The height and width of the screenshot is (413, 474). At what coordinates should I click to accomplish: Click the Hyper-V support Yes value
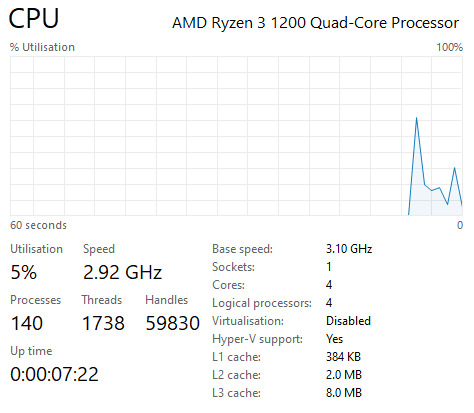tap(334, 339)
